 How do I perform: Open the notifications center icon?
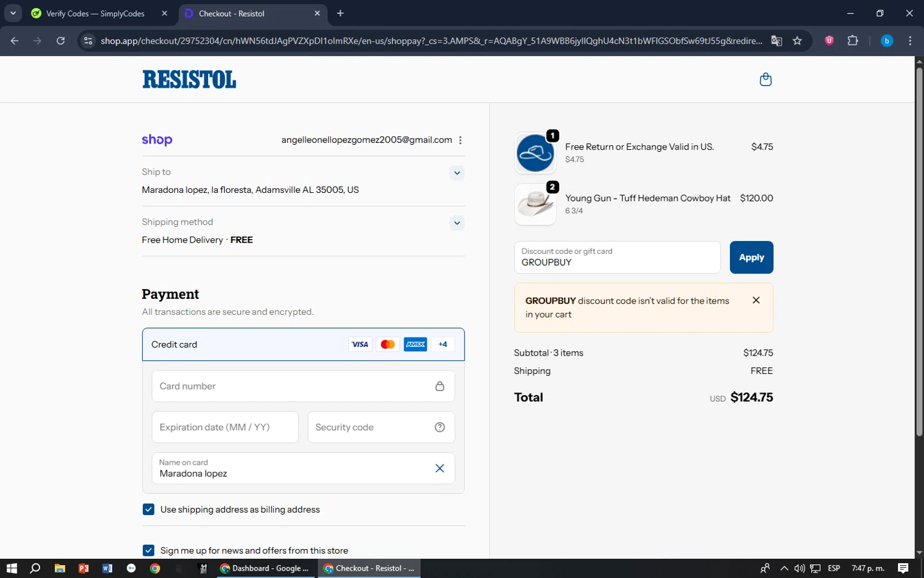pos(903,568)
